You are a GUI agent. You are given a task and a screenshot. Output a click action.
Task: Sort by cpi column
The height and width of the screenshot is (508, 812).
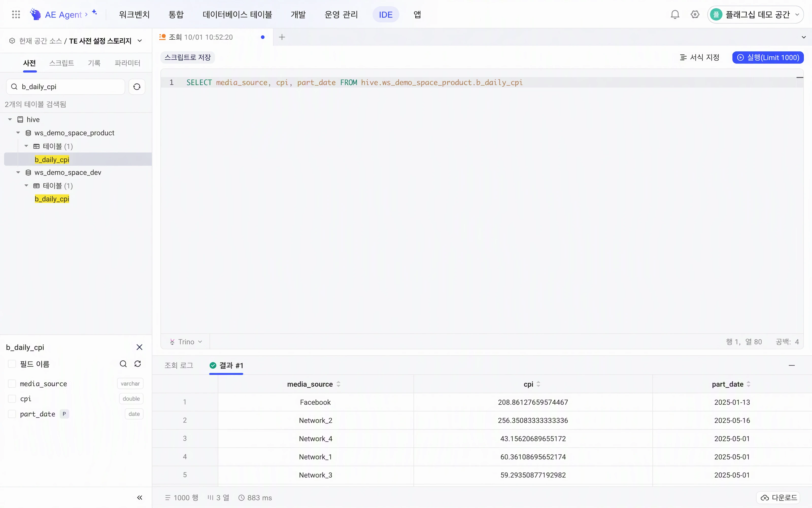[538, 384]
